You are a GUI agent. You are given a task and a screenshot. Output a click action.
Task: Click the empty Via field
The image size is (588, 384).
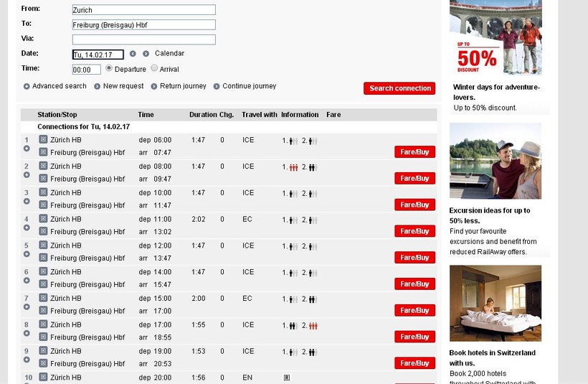143,39
